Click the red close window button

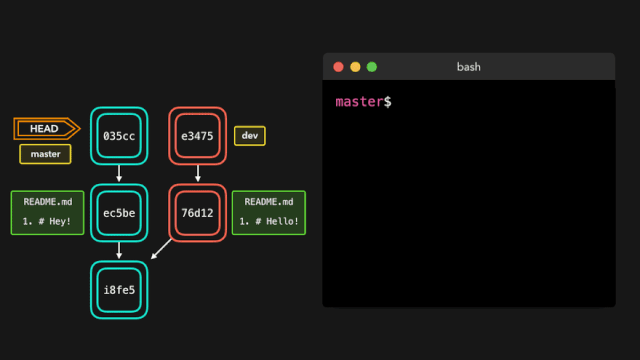click(x=338, y=67)
